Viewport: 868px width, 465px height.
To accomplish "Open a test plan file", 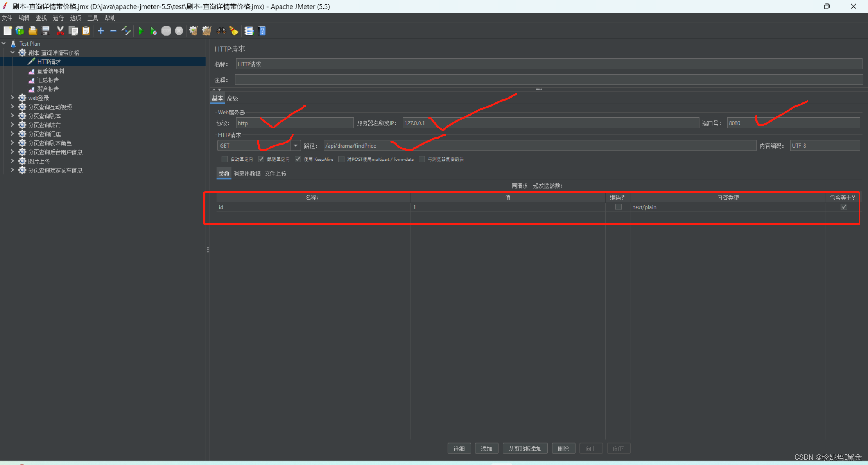I will [x=33, y=31].
